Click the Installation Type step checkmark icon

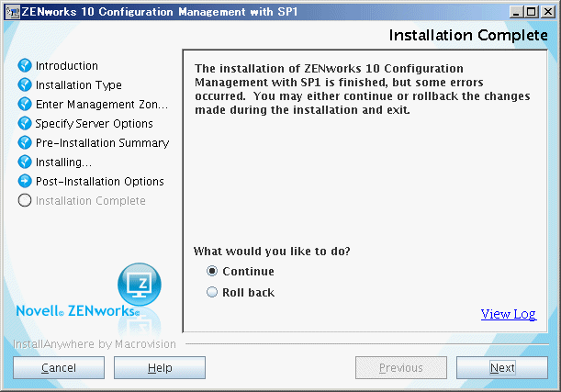click(25, 84)
